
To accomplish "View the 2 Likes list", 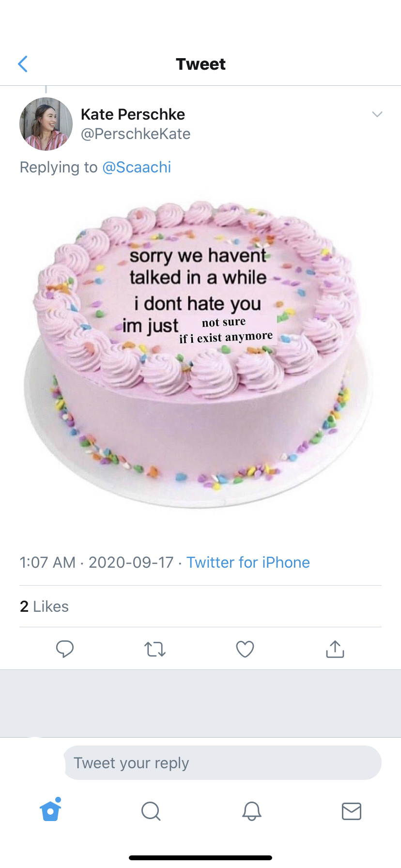I will 44,606.
